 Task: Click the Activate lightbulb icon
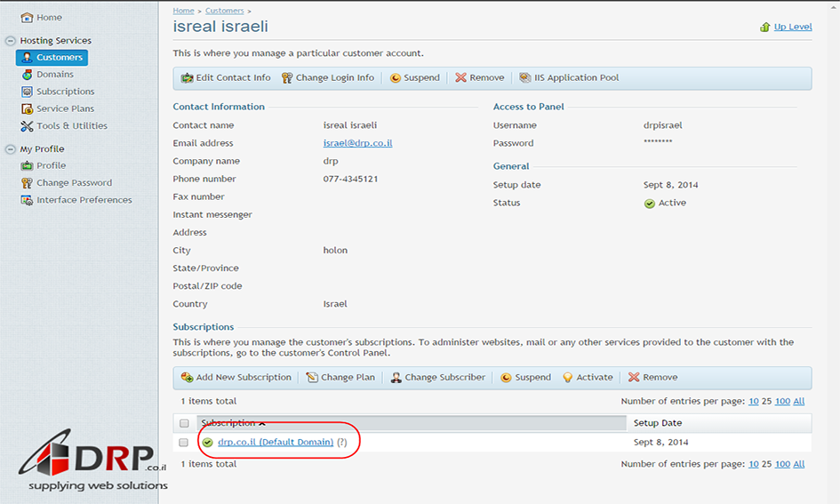click(568, 378)
